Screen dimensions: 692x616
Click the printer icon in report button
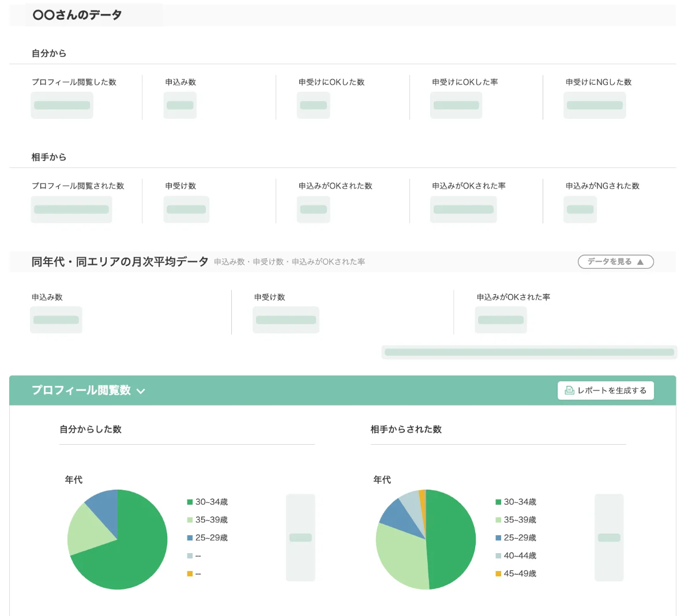tap(569, 390)
